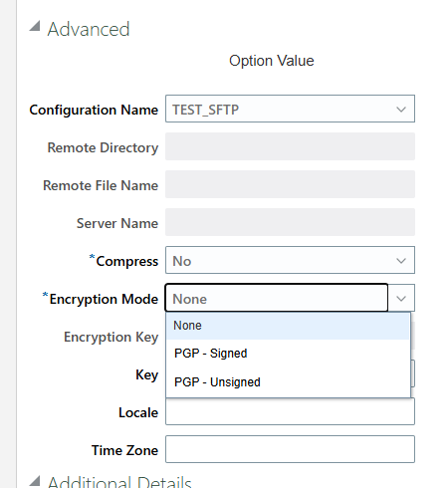Click the Advanced section heading
Screen dimensions: 448x488
click(x=89, y=29)
